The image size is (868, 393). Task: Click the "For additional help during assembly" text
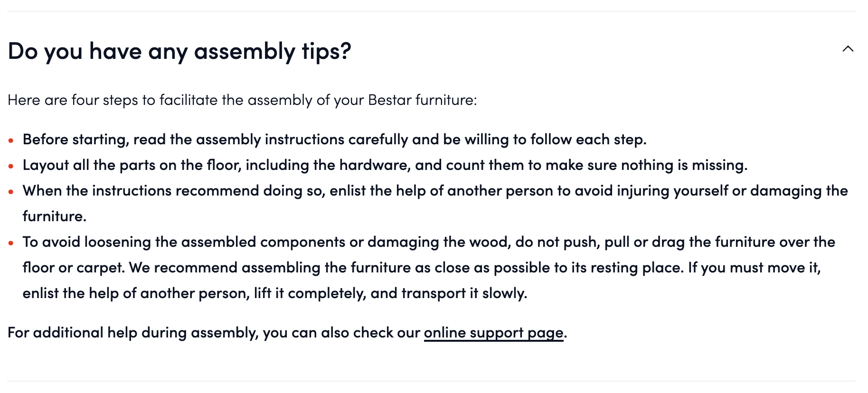pos(214,333)
